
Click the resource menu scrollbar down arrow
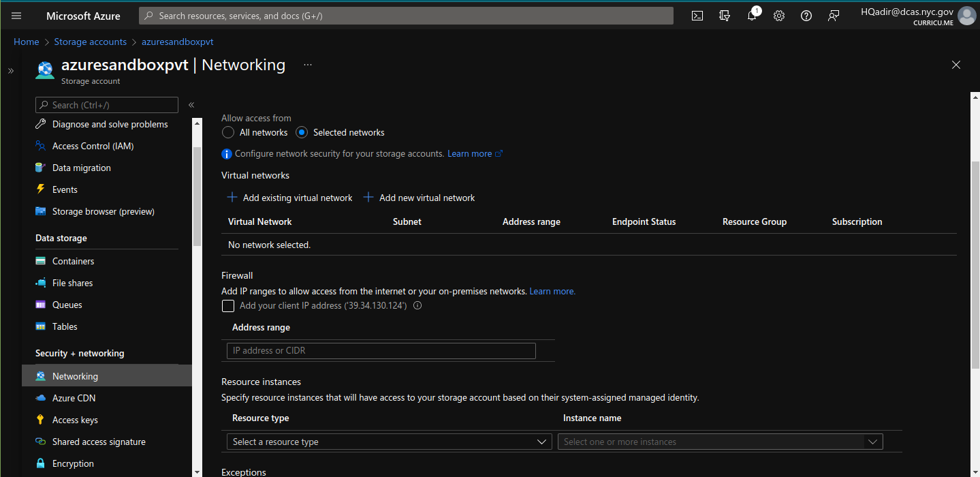pos(197,472)
